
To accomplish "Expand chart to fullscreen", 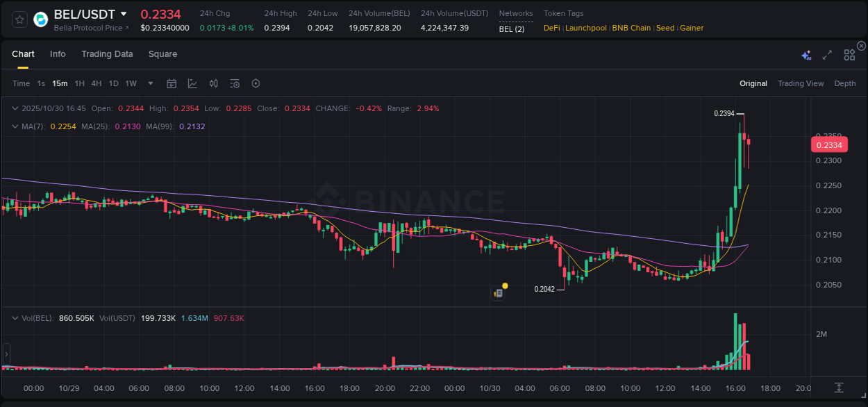I will tap(826, 53).
